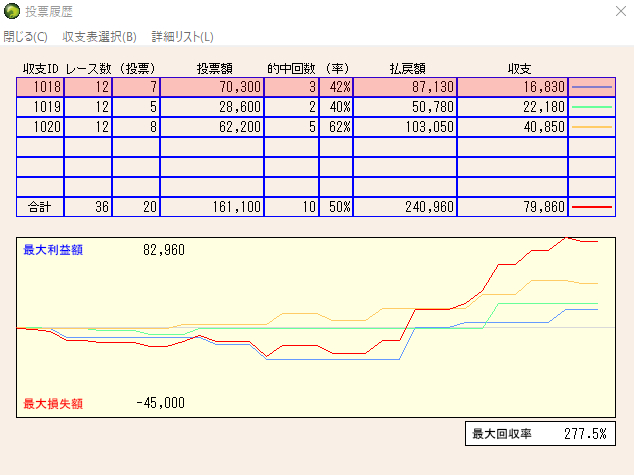Viewport: 634px width, 475px height.
Task: Click the 最大回収率 277.5% box
Action: click(540, 434)
